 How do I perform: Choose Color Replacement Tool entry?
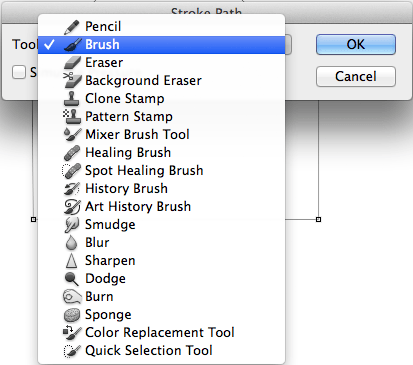(x=161, y=333)
